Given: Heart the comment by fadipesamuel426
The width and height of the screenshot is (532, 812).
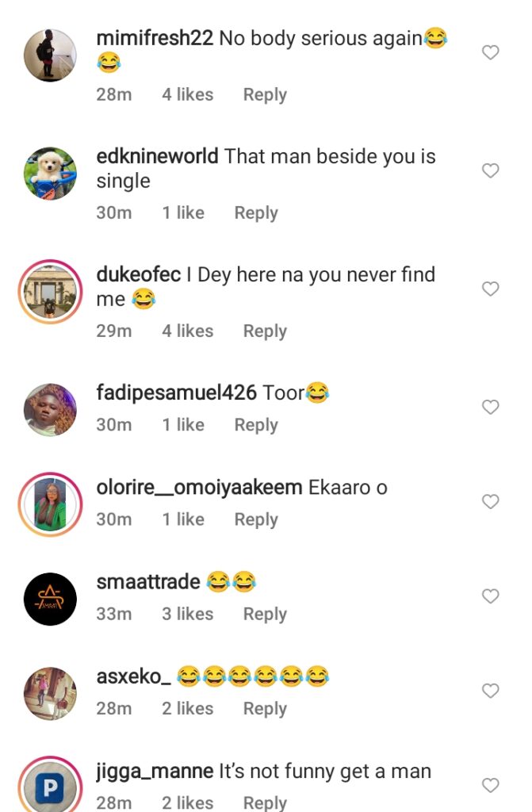Looking at the screenshot, I should (x=491, y=408).
